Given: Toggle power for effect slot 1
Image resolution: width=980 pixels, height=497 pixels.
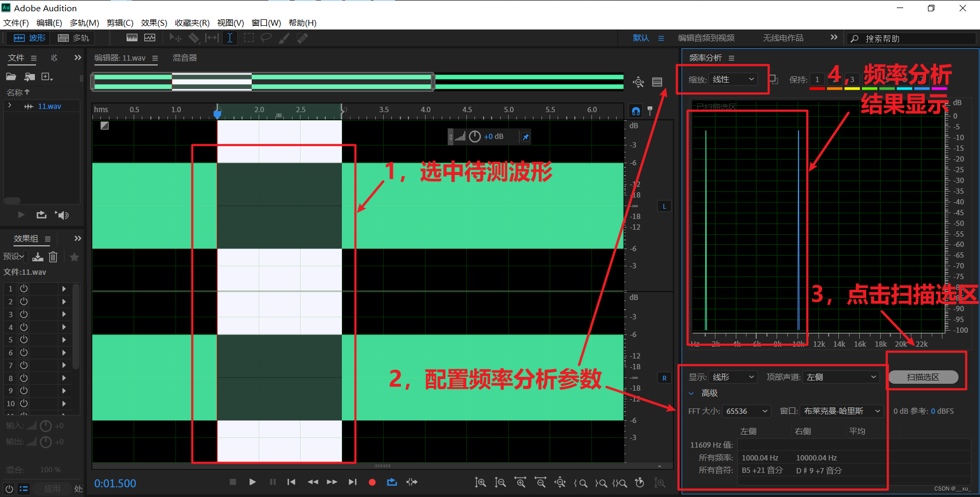Looking at the screenshot, I should (24, 288).
